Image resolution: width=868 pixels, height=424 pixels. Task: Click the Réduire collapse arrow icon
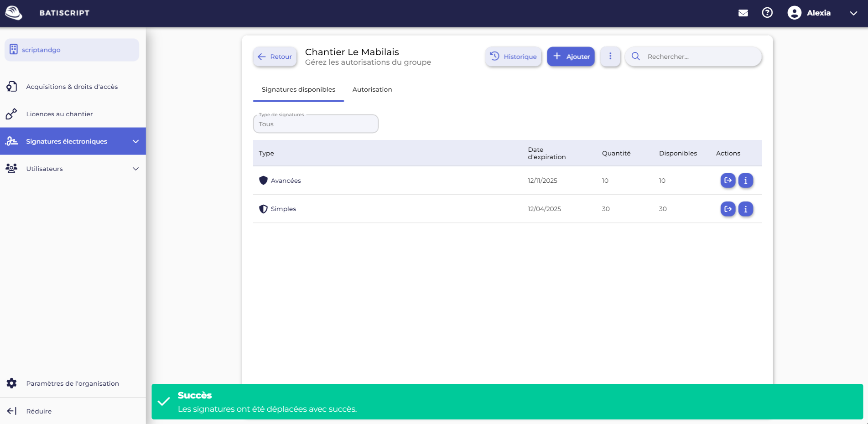(11, 411)
